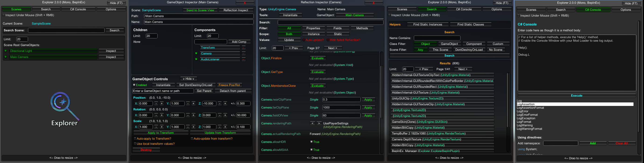Open Options tab in the C# Console Explorer window
The width and height of the screenshot is (644, 163).
point(626,10)
